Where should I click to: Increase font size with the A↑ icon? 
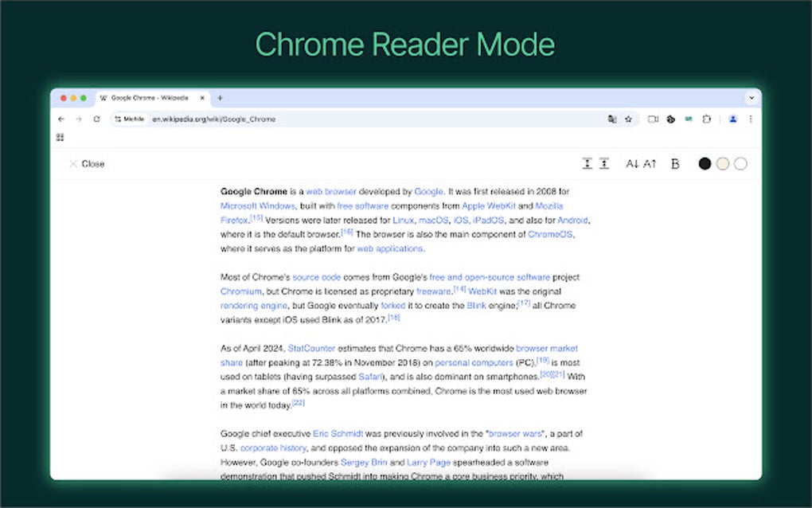coord(649,163)
